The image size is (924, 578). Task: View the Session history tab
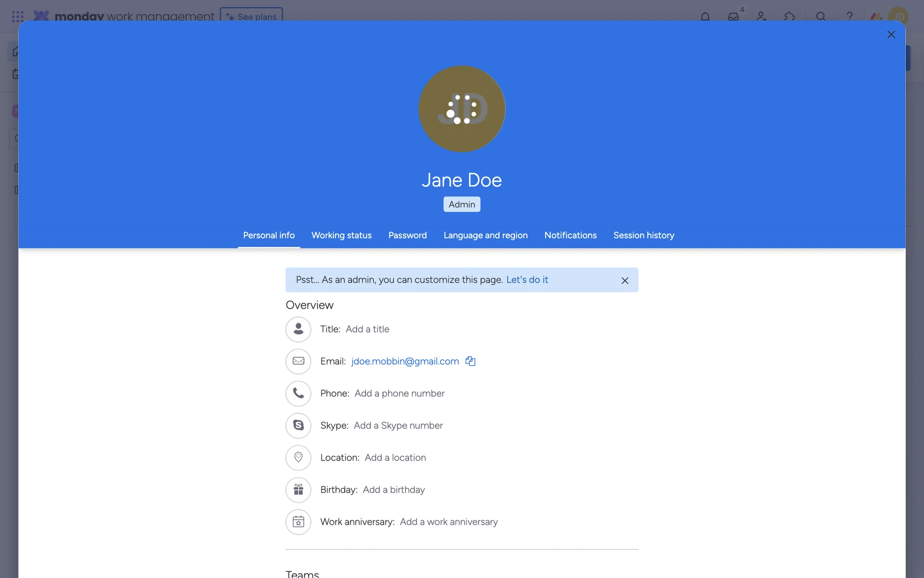coord(643,235)
